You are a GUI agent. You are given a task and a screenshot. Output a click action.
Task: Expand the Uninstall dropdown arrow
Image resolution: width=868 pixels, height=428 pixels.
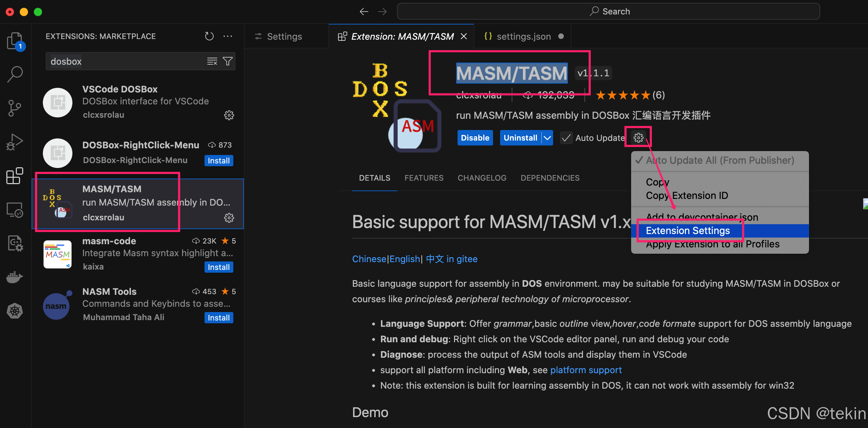tap(548, 138)
